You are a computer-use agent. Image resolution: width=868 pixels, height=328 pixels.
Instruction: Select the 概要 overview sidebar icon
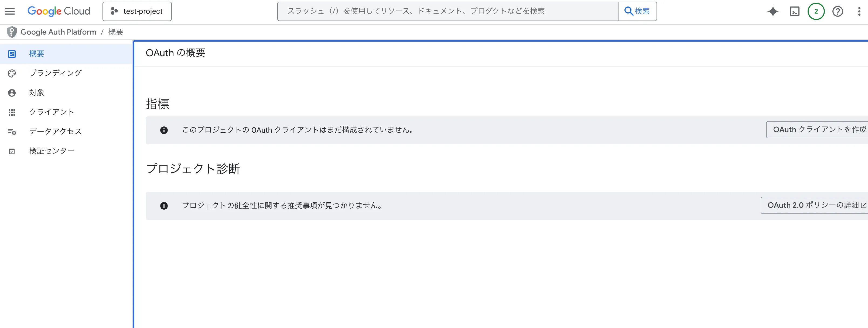click(x=12, y=53)
